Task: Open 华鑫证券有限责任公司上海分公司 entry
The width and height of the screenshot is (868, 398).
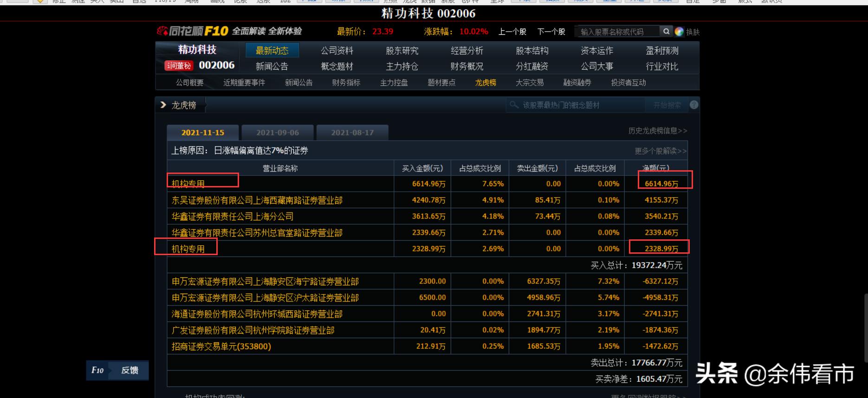Action: pyautogui.click(x=233, y=217)
